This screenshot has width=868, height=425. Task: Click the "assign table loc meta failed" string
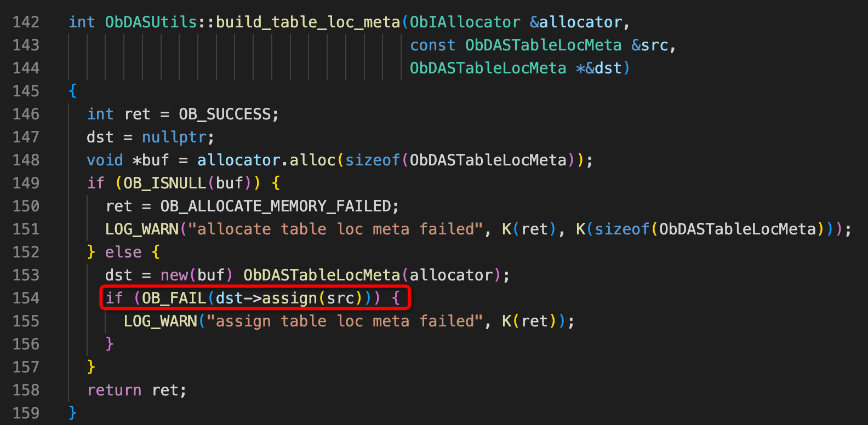(345, 321)
